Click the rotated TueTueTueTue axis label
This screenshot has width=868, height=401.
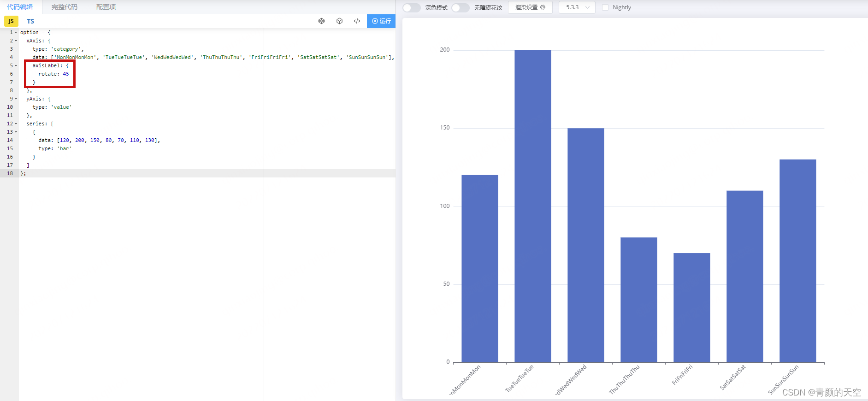[519, 379]
